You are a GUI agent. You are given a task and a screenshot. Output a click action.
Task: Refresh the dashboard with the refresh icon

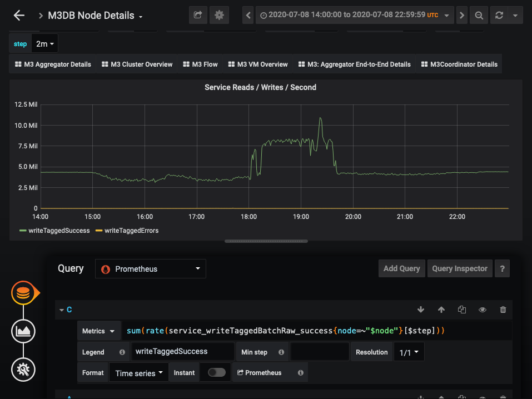499,15
